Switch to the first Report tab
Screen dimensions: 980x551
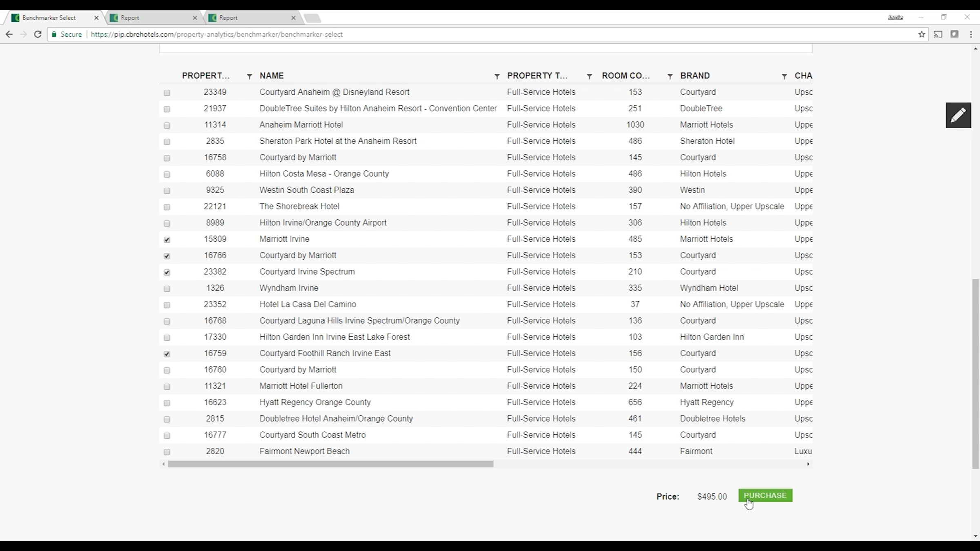(151, 18)
